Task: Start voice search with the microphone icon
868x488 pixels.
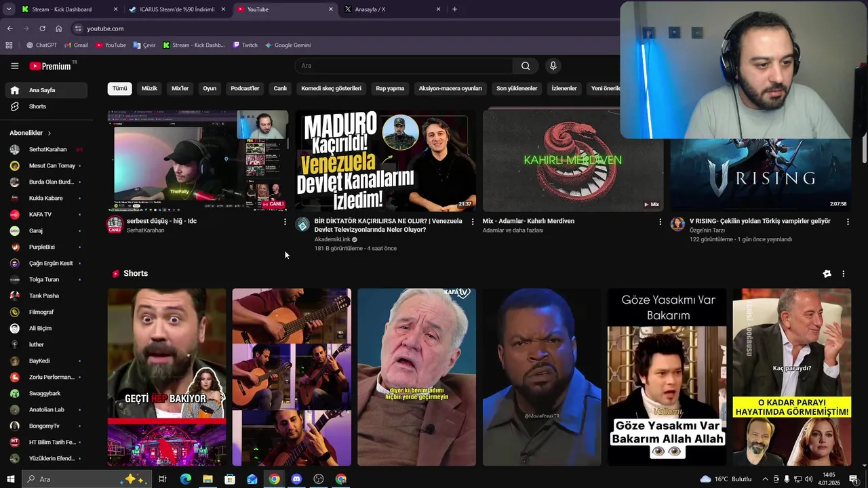Action: coord(553,66)
